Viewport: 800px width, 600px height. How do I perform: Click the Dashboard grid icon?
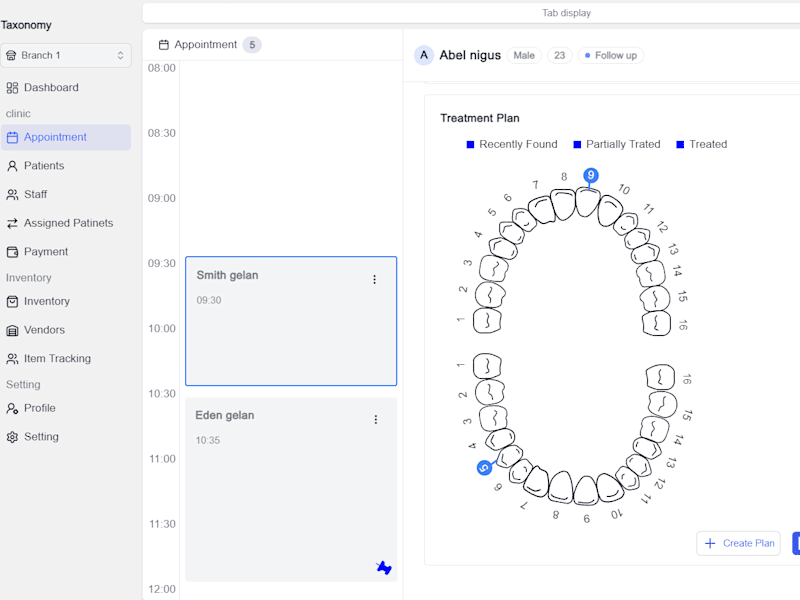12,88
